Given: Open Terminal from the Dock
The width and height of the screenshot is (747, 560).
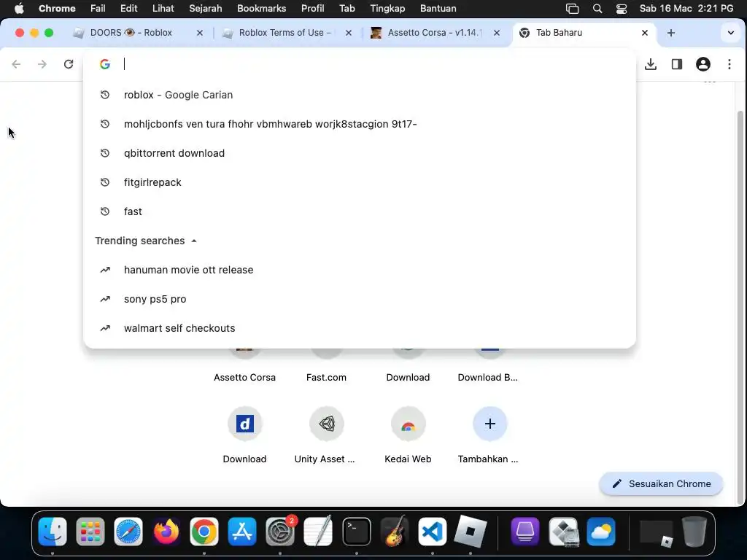Looking at the screenshot, I should point(356,532).
